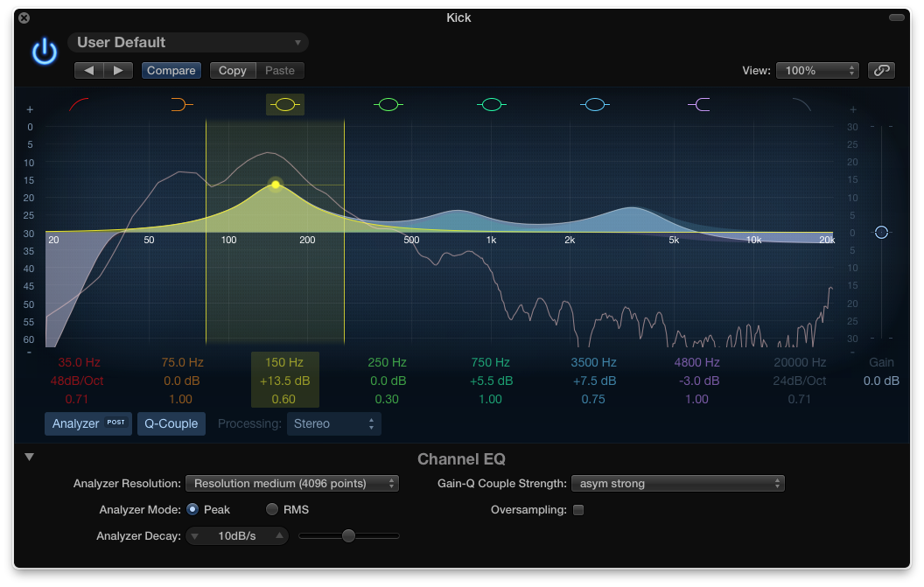Select the red high-pass filter band icon
This screenshot has height=587, width=924.
[x=79, y=104]
